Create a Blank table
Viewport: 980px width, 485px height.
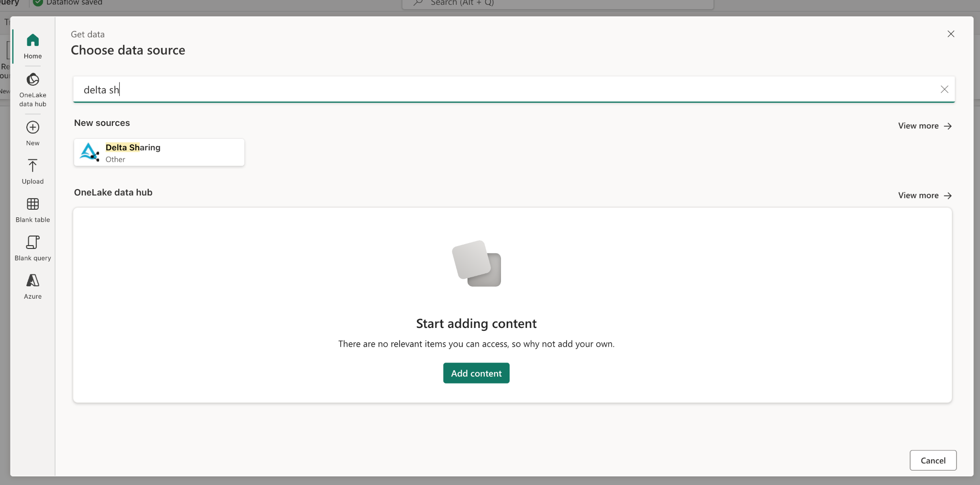(x=33, y=210)
